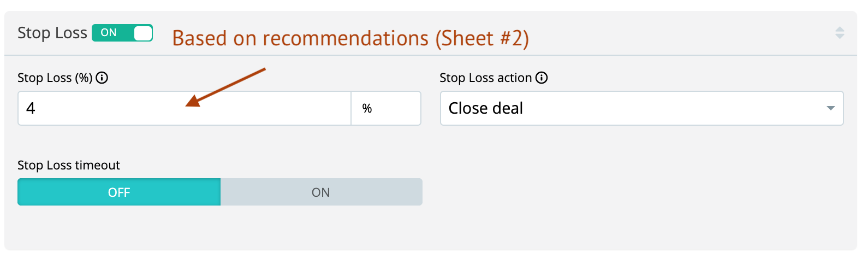Enable Stop Loss timeout with ON segment
This screenshot has height=258, width=868.
tap(321, 192)
